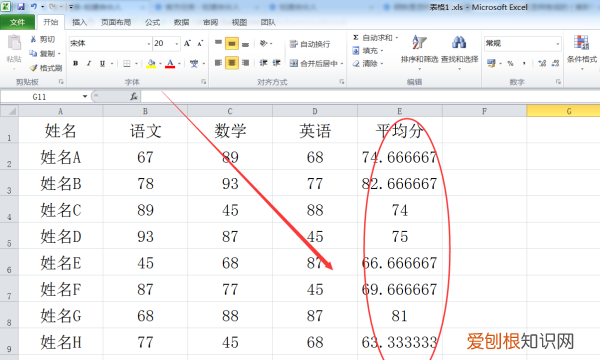Click the cell borders icon
600x360 pixels.
click(127, 63)
